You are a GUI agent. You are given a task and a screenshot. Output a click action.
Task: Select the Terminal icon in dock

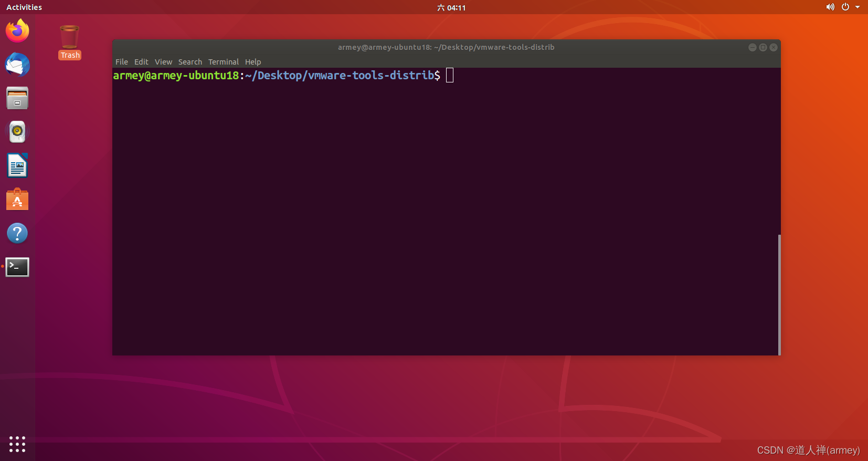pos(17,267)
